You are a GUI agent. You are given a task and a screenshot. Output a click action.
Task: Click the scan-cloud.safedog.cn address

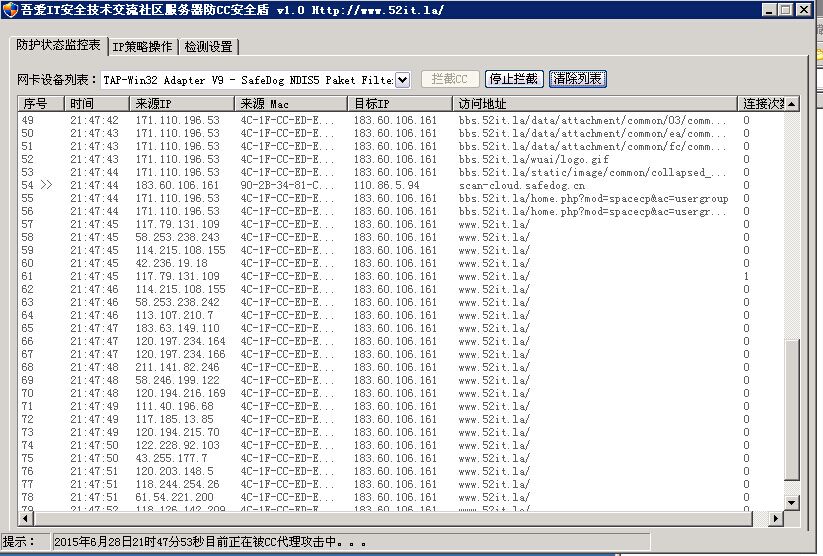(522, 185)
